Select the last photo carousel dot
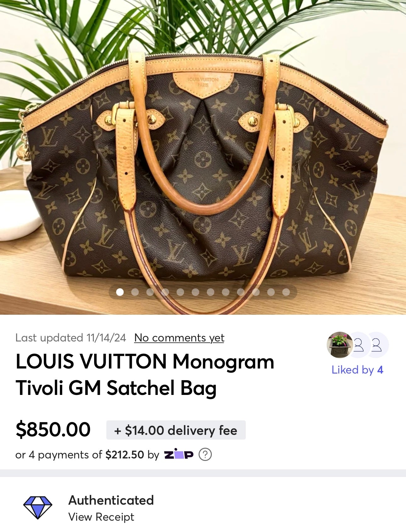Viewport: 406px width, 532px height. [x=286, y=292]
